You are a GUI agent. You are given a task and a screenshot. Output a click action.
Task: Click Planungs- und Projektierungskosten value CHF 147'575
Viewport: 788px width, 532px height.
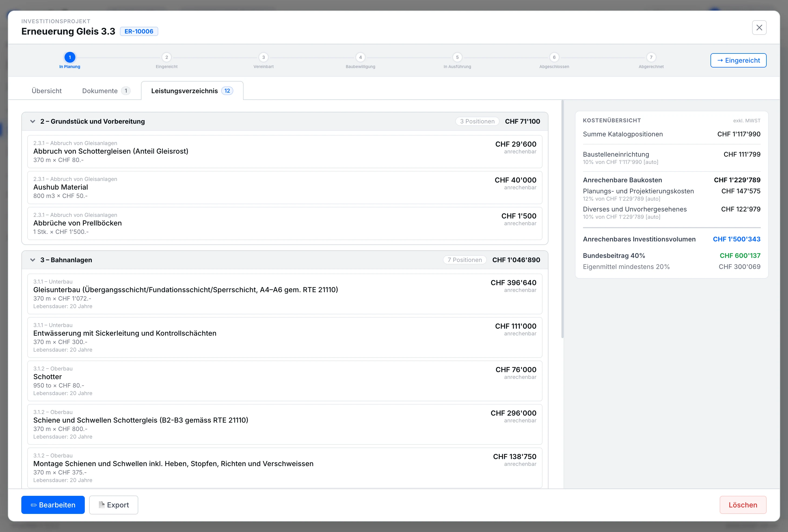[741, 191]
